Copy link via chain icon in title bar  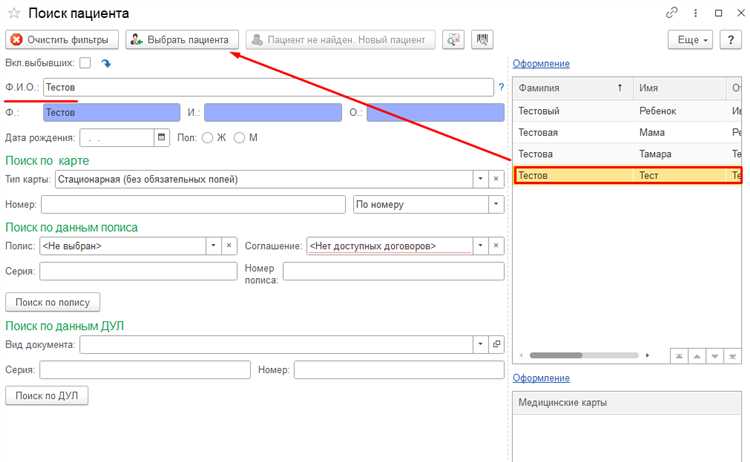672,13
